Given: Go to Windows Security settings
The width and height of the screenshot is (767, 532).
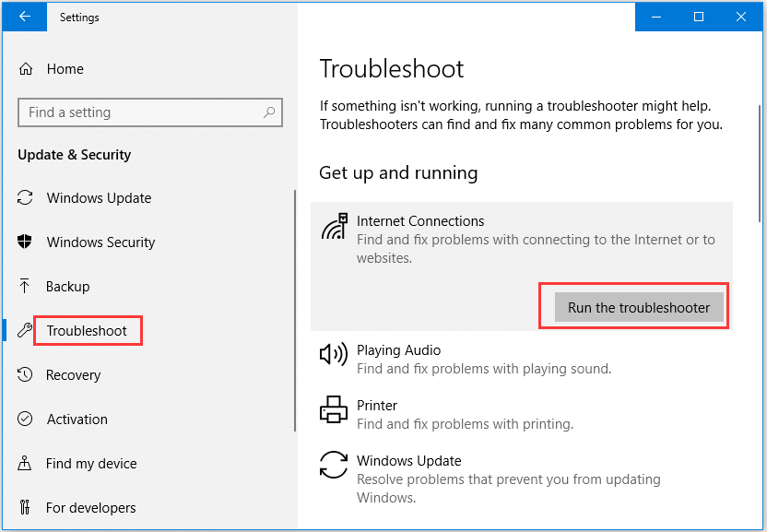Looking at the screenshot, I should (100, 242).
